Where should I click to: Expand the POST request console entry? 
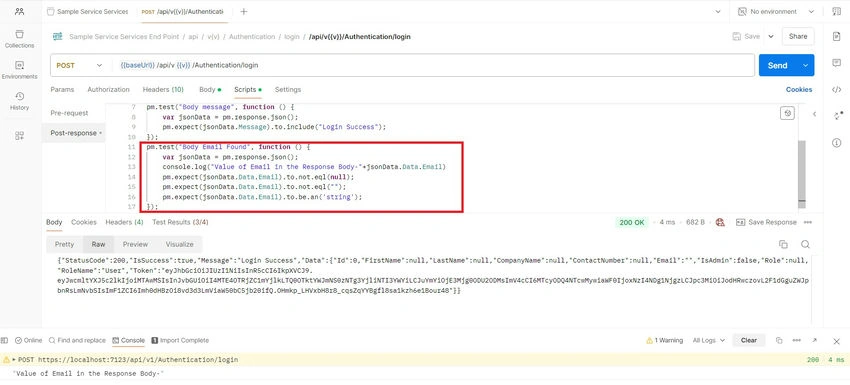[15, 360]
